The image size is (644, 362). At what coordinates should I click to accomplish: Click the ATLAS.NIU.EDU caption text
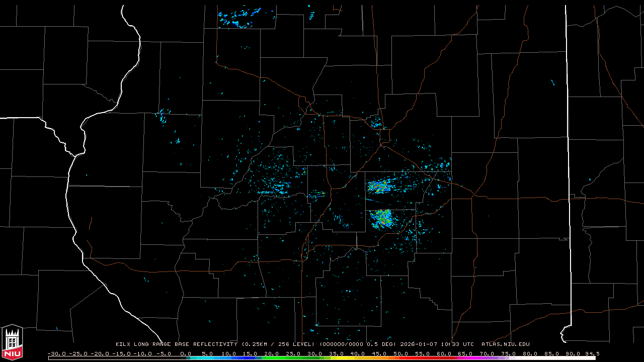click(506, 344)
